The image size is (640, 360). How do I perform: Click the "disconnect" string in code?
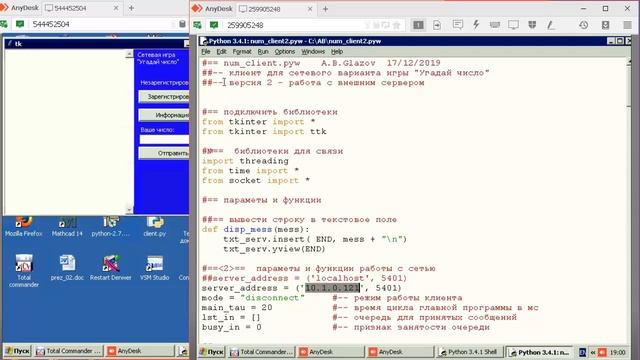[272, 298]
